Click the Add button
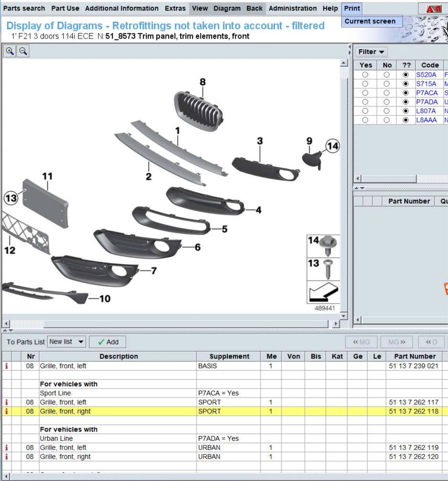The image size is (448, 481). [108, 342]
